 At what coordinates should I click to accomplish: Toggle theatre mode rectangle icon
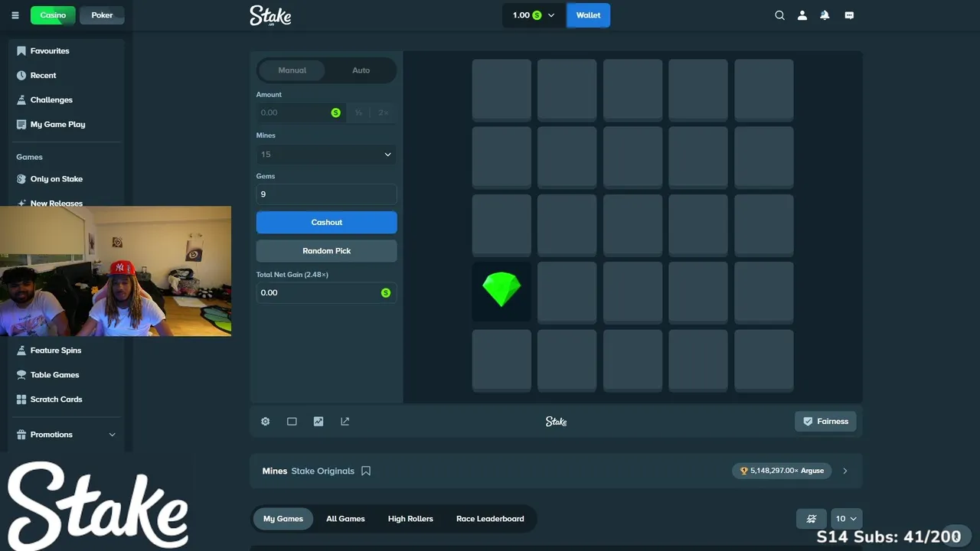pos(292,422)
